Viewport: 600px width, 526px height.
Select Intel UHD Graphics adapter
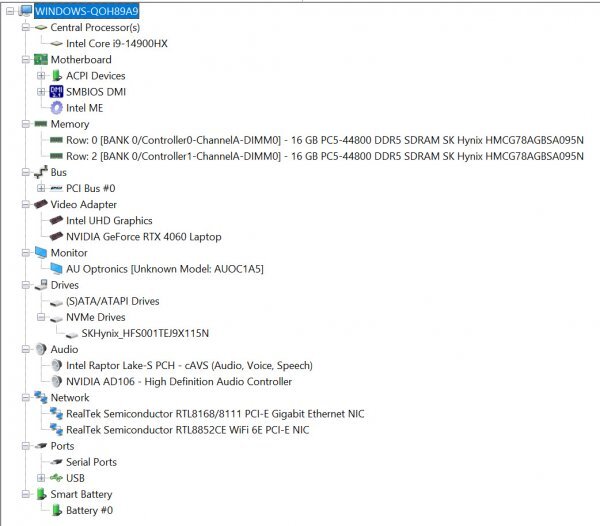tap(109, 220)
